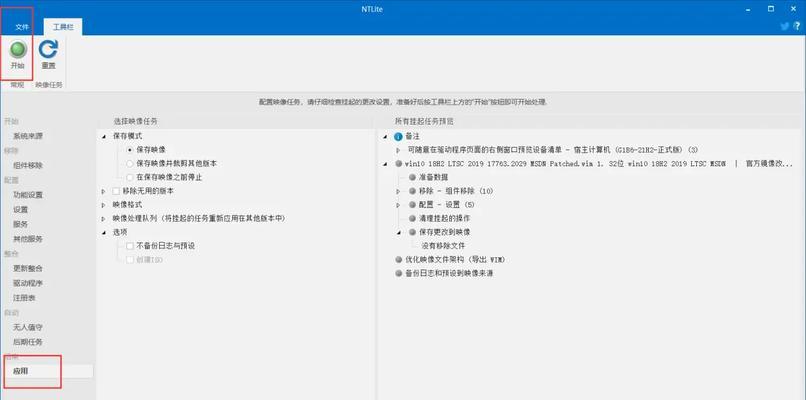
Task: Expand the 移除无用的版本 node arrow
Action: [x=104, y=191]
